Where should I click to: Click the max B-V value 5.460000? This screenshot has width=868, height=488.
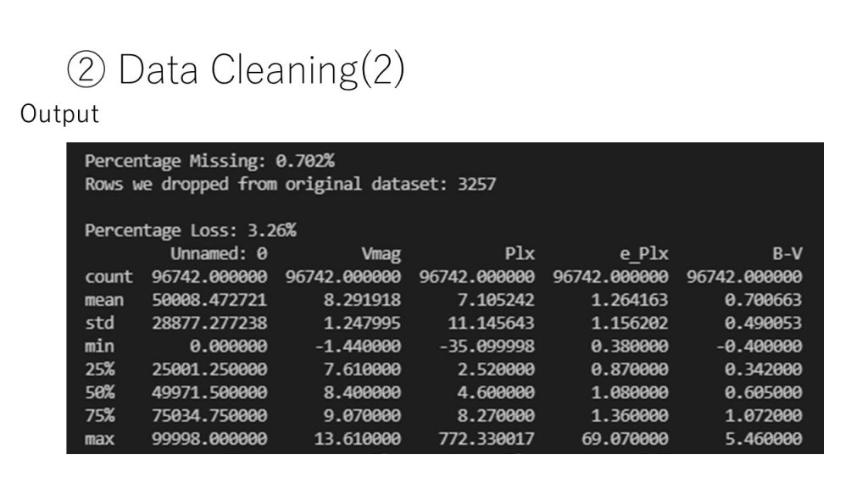coord(764,439)
